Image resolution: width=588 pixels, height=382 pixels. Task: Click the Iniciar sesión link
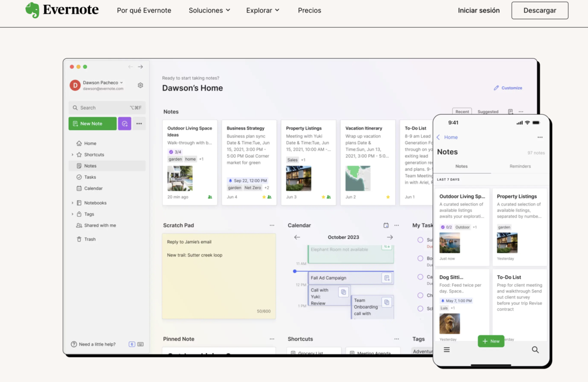coord(479,11)
